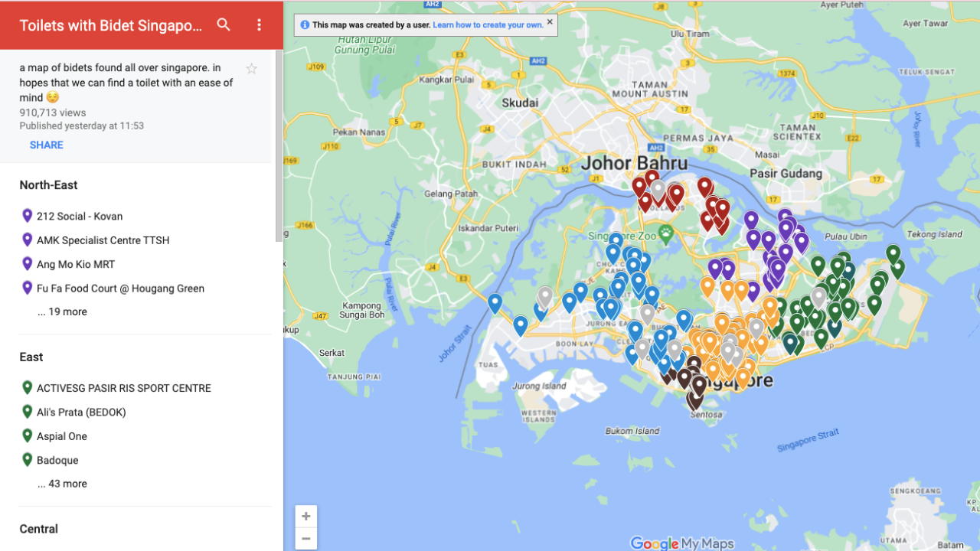Zoom out with the minus button
Screen dimensions: 980x551
(x=306, y=538)
